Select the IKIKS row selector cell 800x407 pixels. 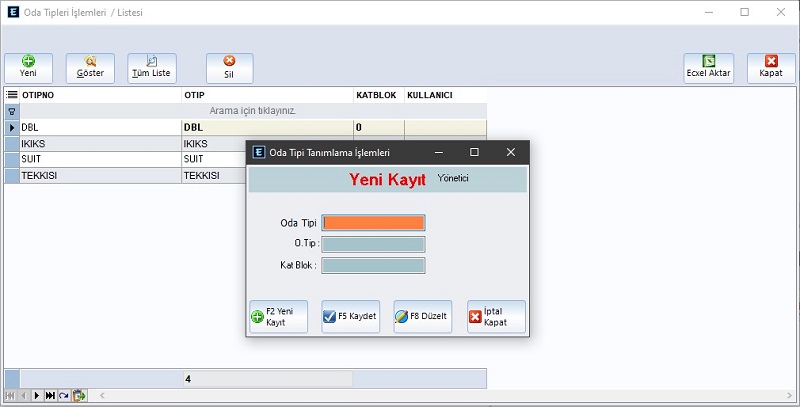tap(12, 144)
